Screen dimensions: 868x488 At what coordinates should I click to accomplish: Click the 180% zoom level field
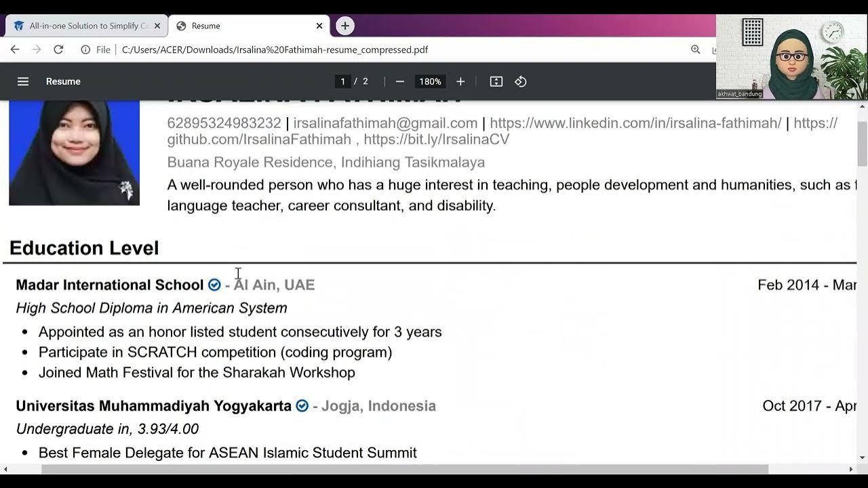[x=430, y=81]
